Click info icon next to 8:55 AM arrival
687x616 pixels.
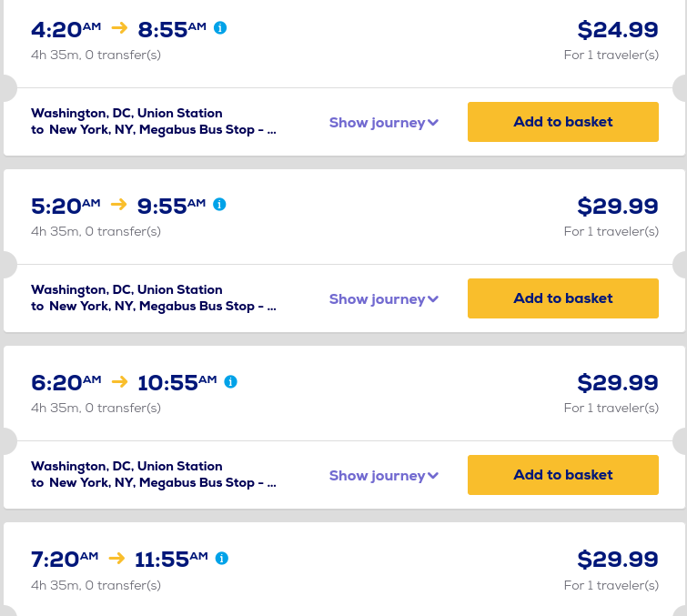(220, 28)
